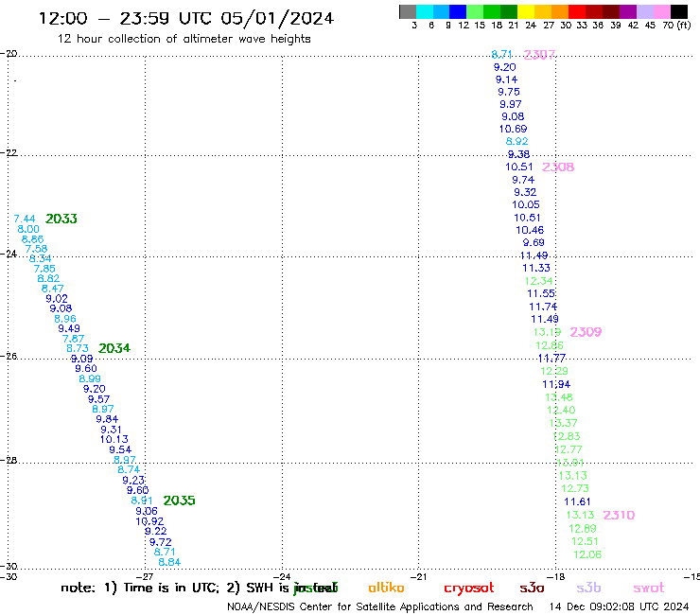Select the 's3b' legend label
Screen dimensions: 700x615
tap(588, 588)
